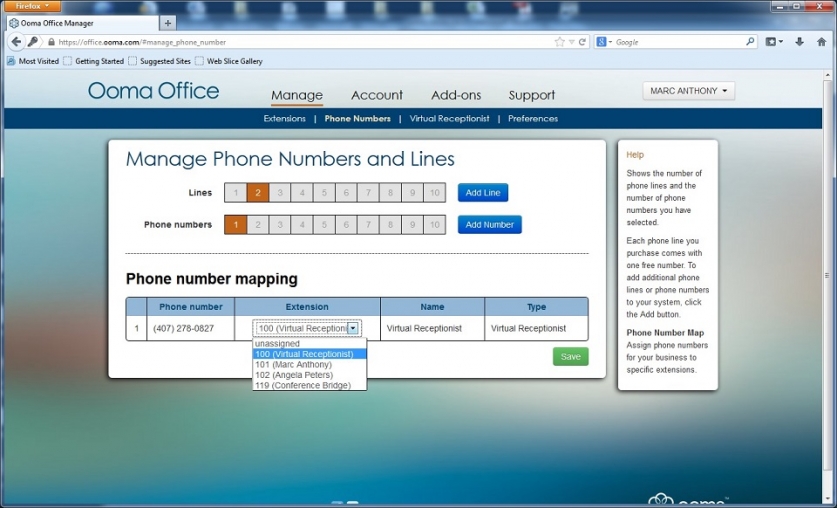Open the Most Visited bookmarks folder
The image size is (837, 508).
click(33, 61)
